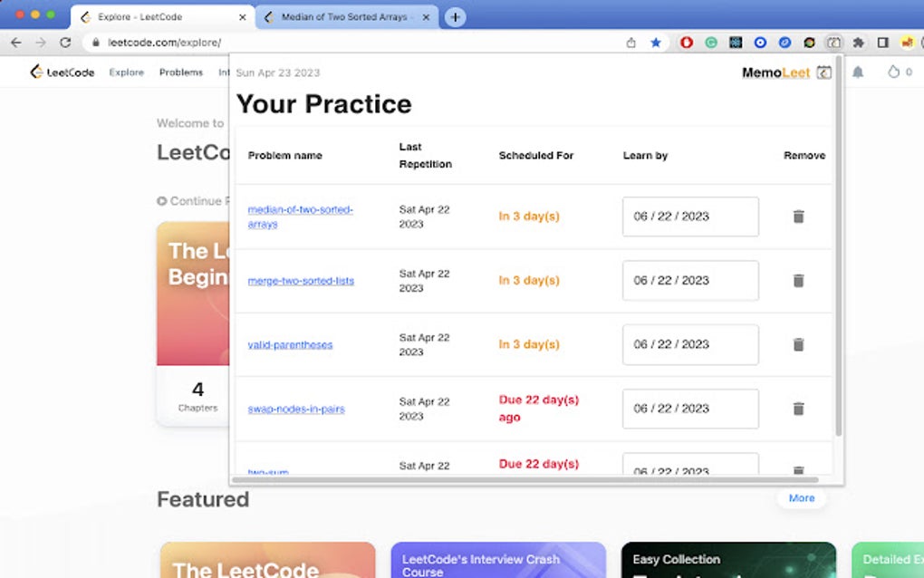Screen dimensions: 924x578
Task: Click the streak flame icon
Action: (893, 72)
